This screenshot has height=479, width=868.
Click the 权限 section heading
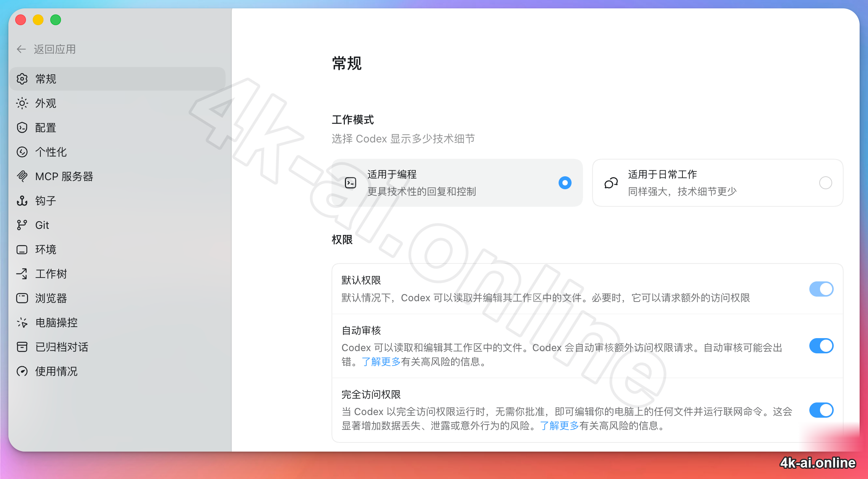pyautogui.click(x=342, y=240)
